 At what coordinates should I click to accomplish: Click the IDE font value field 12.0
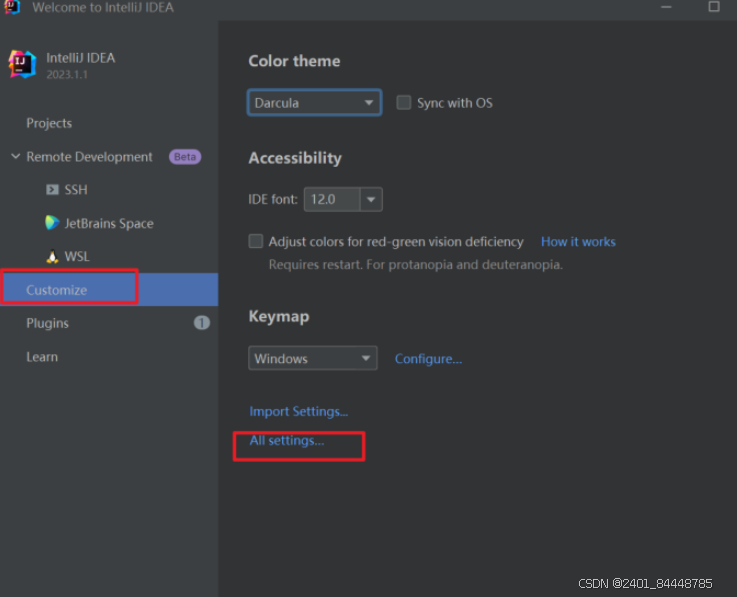click(x=332, y=199)
